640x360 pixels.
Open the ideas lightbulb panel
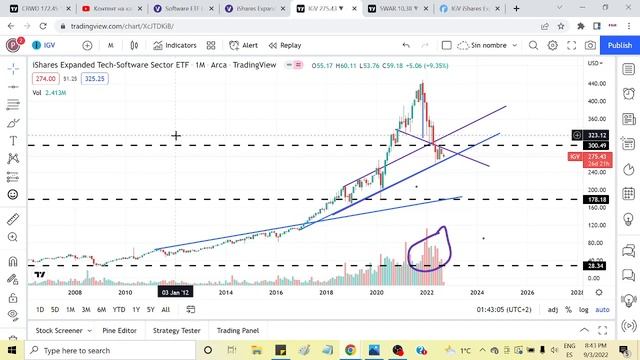[x=629, y=219]
